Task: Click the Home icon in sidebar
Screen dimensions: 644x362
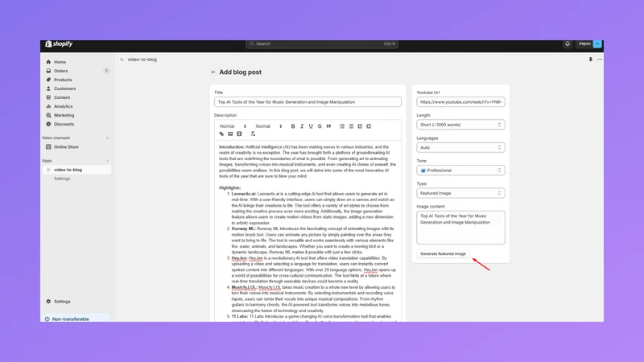Action: [48, 62]
